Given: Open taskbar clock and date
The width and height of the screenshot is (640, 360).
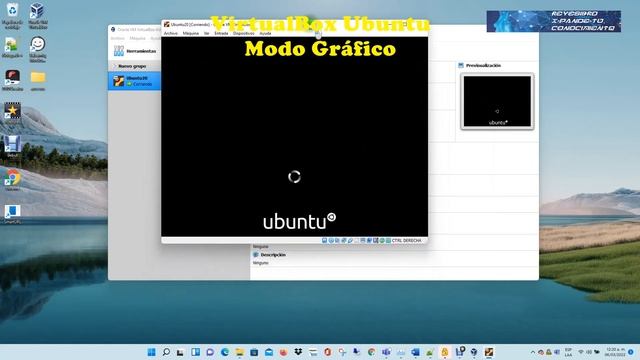Looking at the screenshot, I should pos(616,352).
